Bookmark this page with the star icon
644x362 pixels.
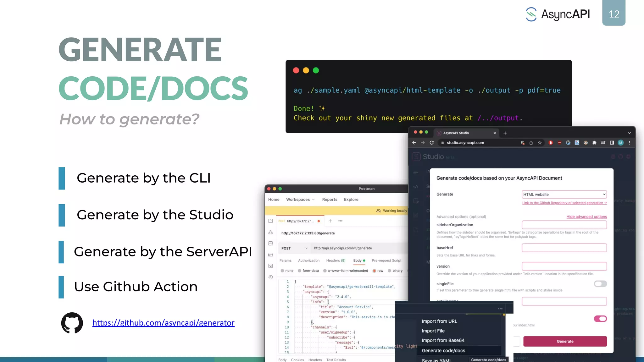point(540,143)
